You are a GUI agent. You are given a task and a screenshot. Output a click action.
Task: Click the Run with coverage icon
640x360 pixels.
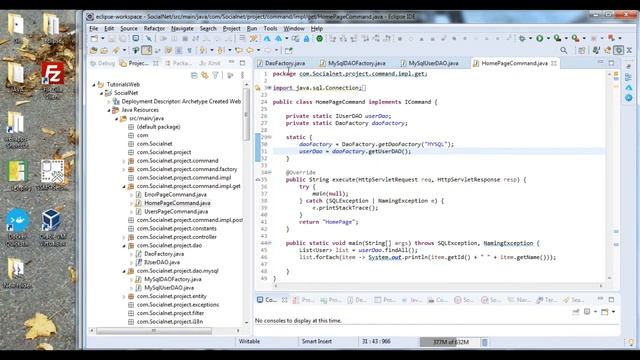[558, 38]
